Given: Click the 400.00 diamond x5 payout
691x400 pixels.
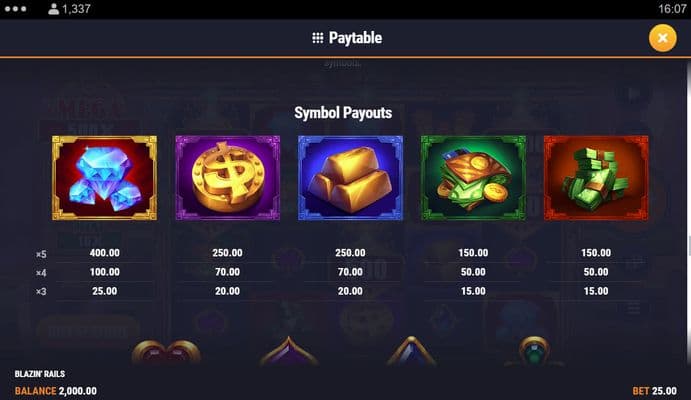Looking at the screenshot, I should coord(104,253).
